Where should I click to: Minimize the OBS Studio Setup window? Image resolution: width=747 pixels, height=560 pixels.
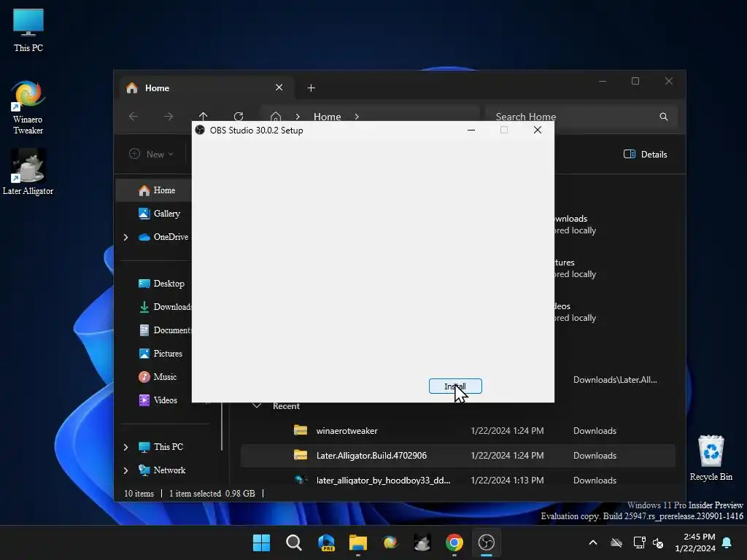point(471,130)
